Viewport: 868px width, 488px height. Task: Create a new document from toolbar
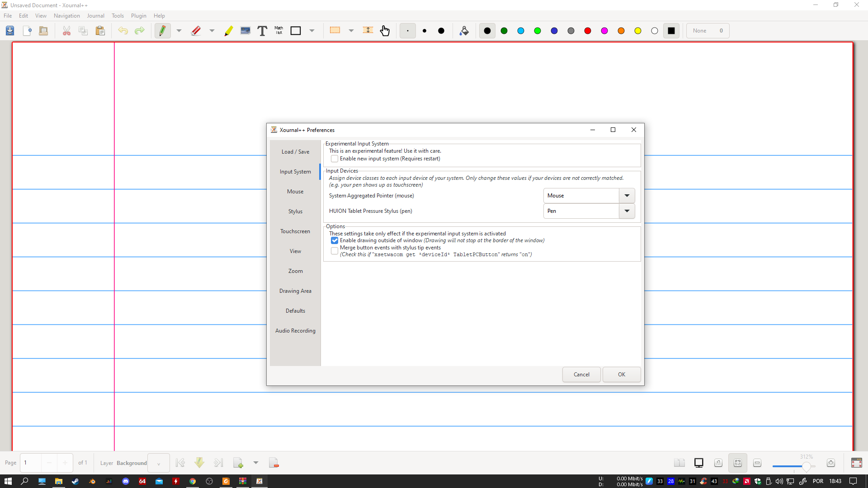click(x=27, y=31)
